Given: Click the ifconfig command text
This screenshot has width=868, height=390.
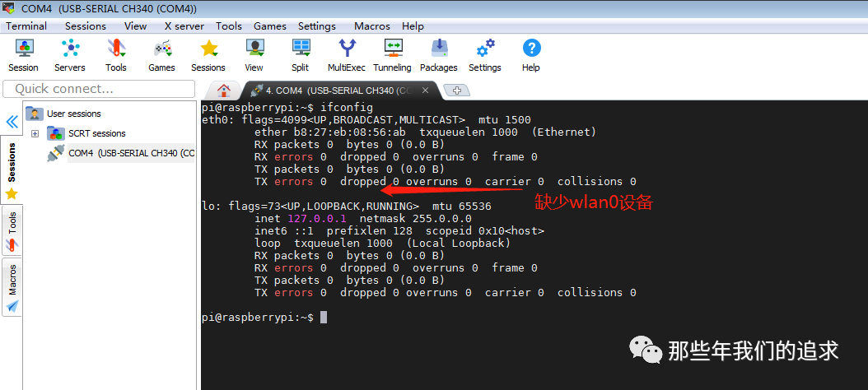Looking at the screenshot, I should pos(347,107).
